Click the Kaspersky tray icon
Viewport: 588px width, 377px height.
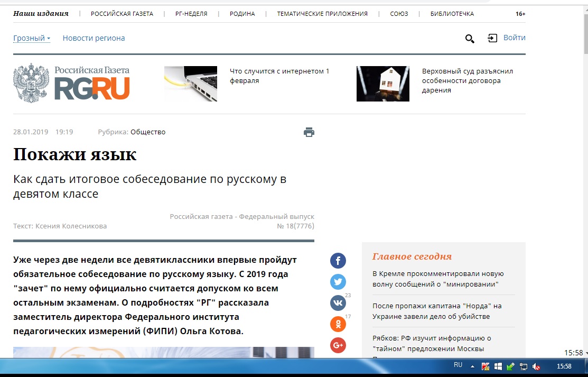(485, 366)
